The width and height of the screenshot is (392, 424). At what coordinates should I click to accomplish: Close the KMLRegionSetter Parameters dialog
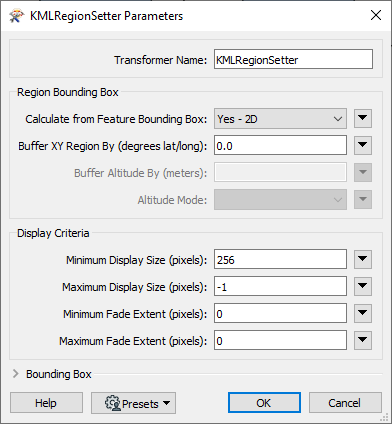click(x=376, y=15)
